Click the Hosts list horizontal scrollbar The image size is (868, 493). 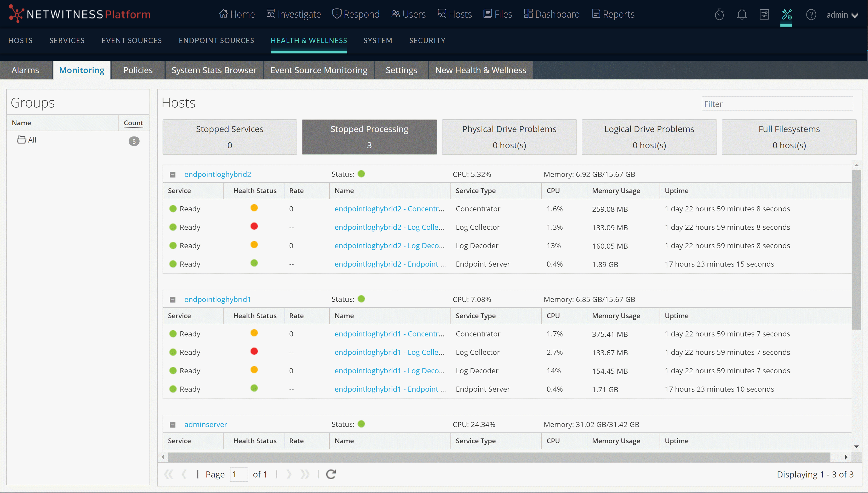[499, 457]
